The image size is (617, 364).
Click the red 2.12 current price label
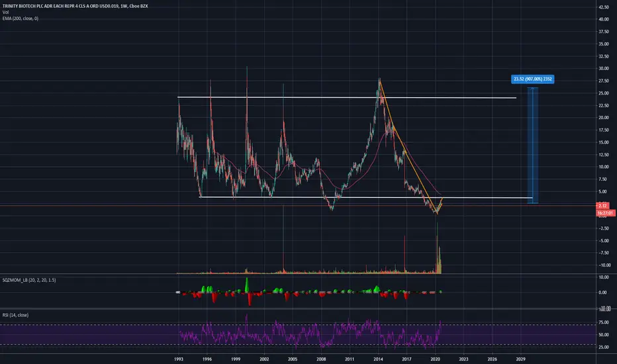pos(602,205)
